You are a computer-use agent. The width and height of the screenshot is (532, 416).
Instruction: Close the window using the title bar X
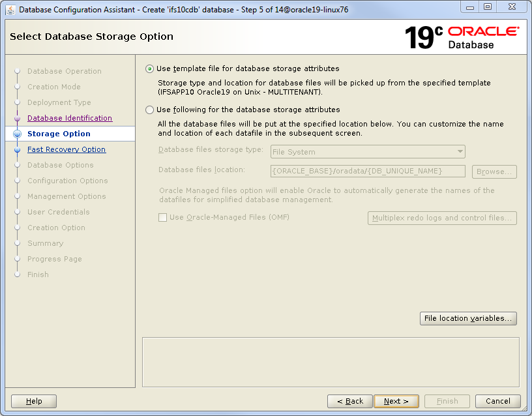511,7
